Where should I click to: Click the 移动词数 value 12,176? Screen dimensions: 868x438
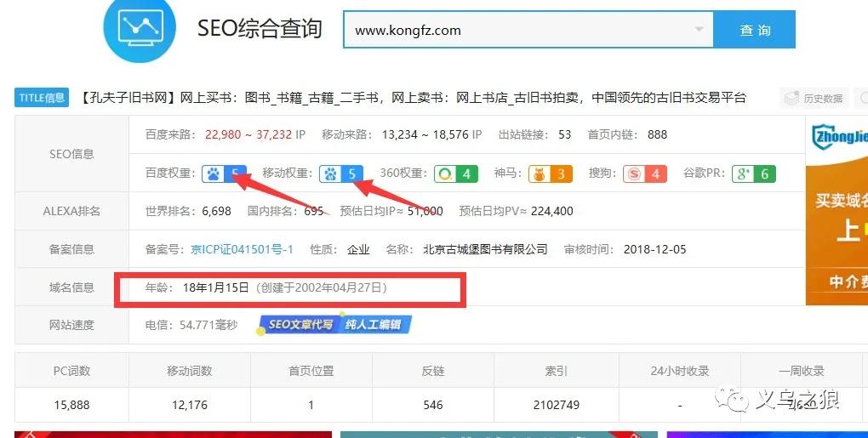189,405
